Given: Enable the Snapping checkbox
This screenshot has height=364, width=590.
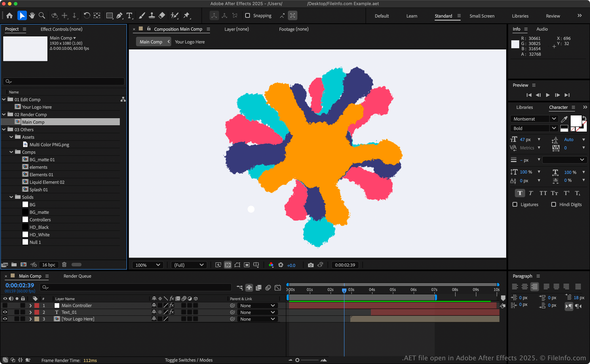Looking at the screenshot, I should [247, 16].
